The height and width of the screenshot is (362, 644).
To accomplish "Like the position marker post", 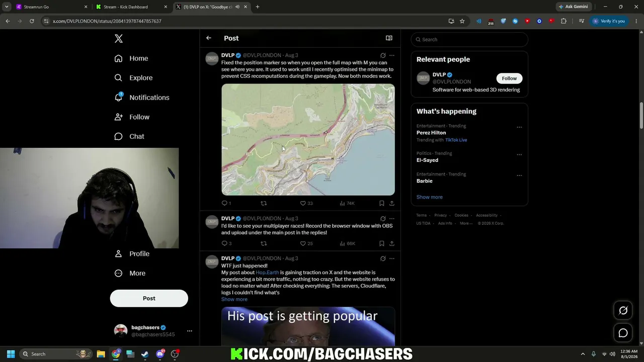I will click(x=306, y=203).
